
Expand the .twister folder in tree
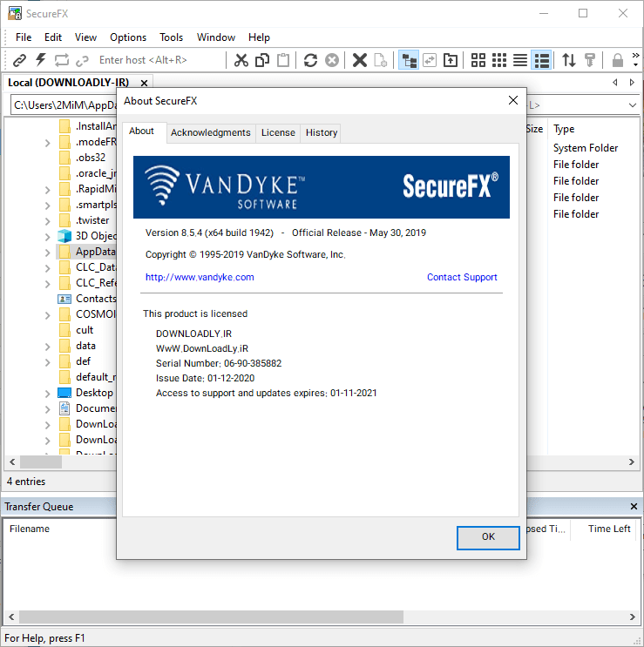(x=48, y=220)
